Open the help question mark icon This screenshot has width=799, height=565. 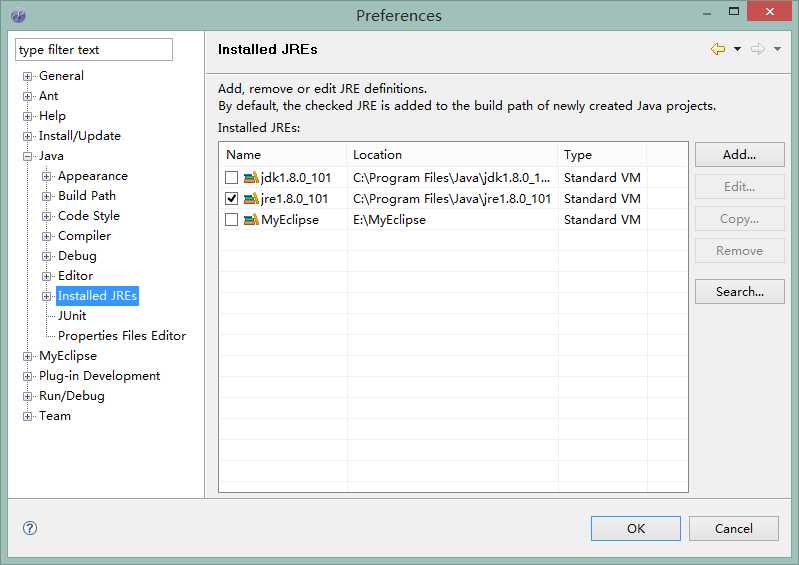point(30,528)
